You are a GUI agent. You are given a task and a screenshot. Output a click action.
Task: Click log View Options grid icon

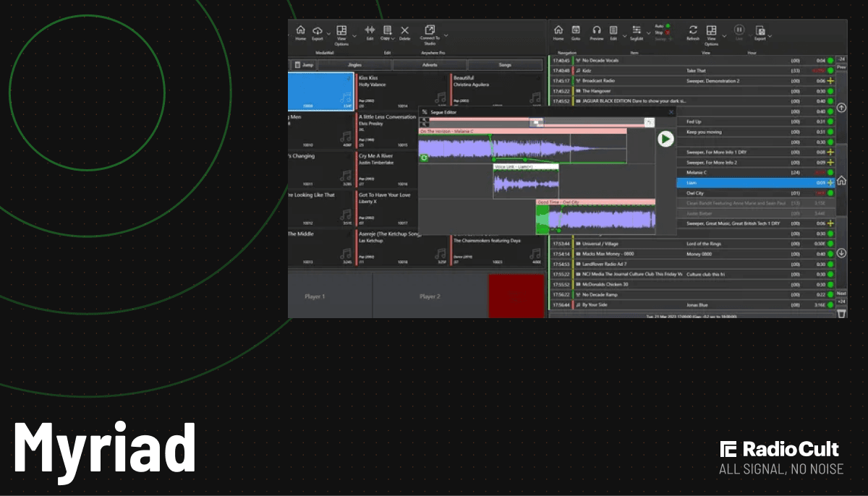(x=712, y=30)
